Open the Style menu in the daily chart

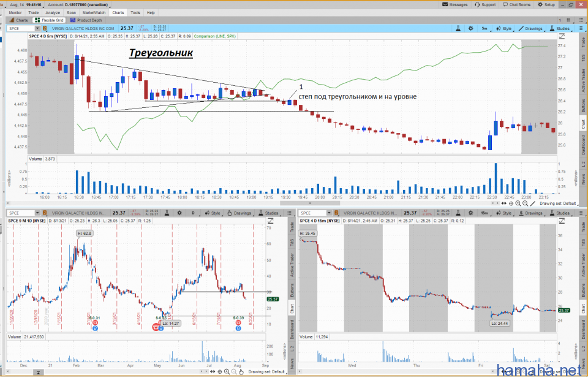click(213, 213)
